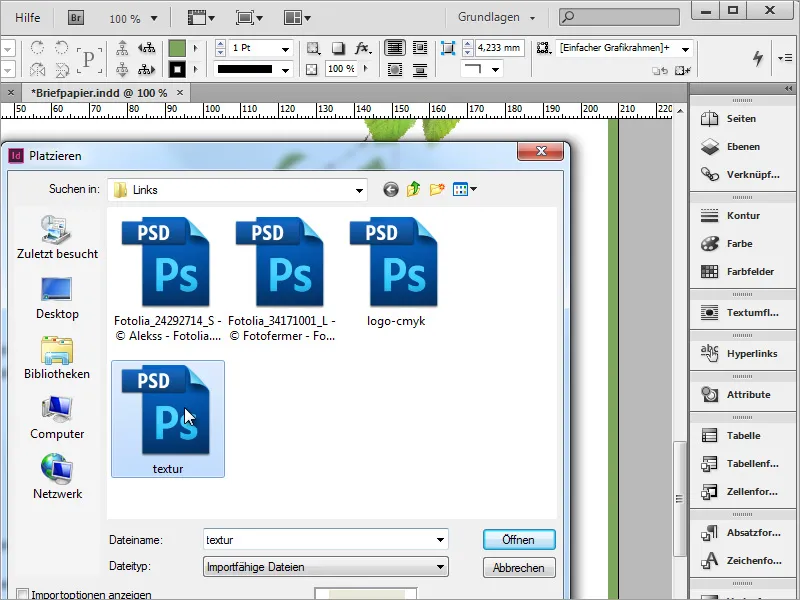
Task: Go to Desktop location in dialog
Action: pyautogui.click(x=57, y=298)
